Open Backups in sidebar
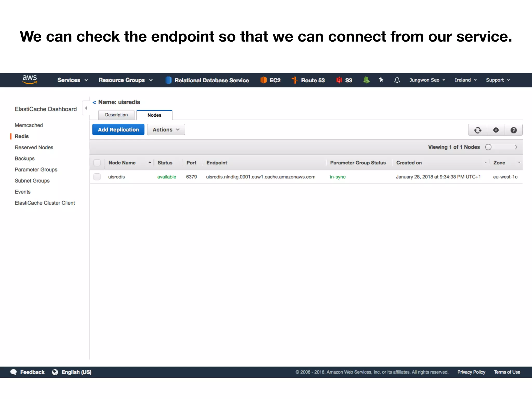 click(x=25, y=158)
